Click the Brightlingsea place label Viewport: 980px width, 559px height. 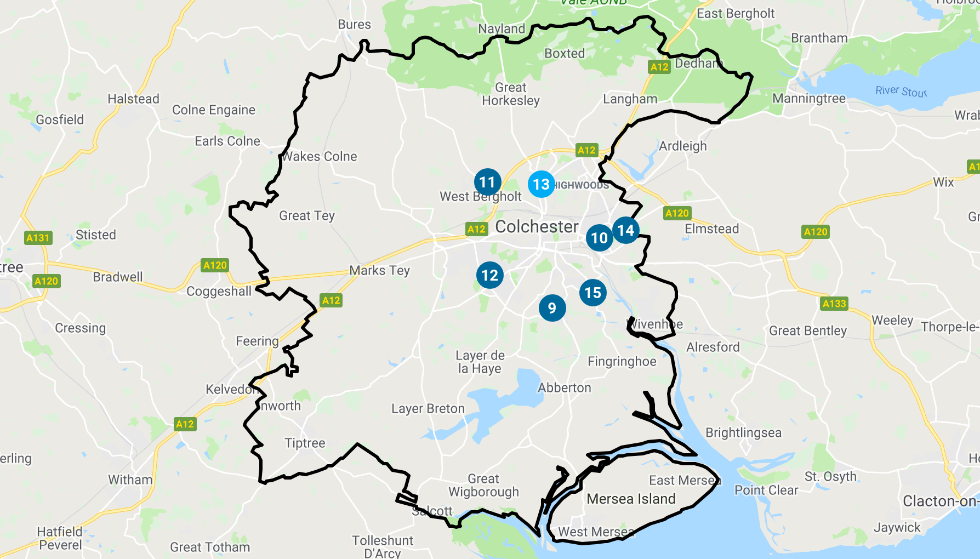click(x=743, y=433)
